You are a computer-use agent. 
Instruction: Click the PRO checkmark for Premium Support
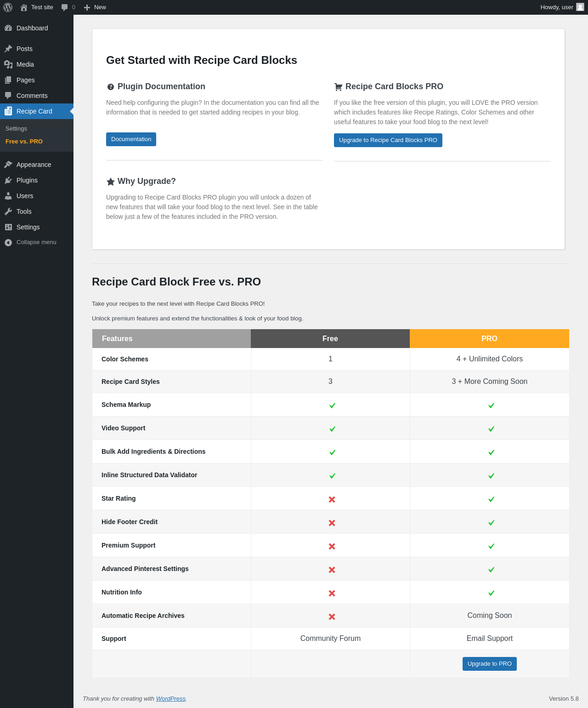click(492, 546)
